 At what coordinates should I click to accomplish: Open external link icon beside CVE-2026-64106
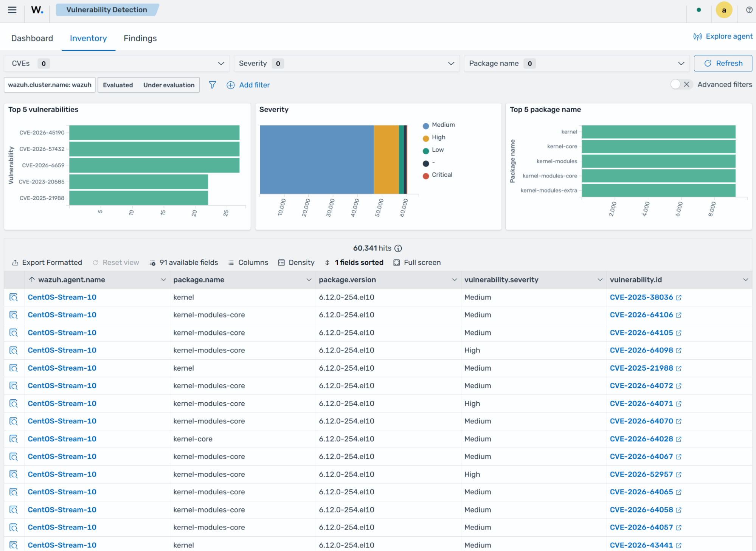678,315
